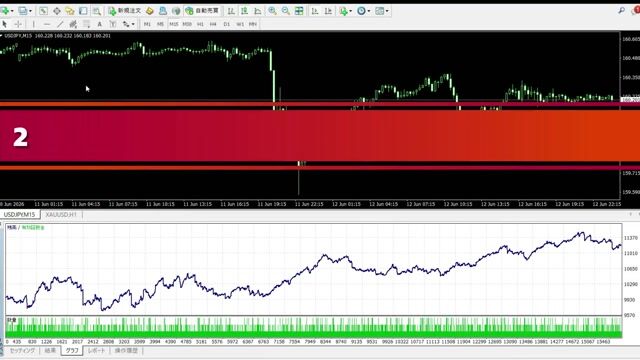Switch timeframe to M1
Image resolution: width=640 pixels, height=360 pixels.
point(147,24)
